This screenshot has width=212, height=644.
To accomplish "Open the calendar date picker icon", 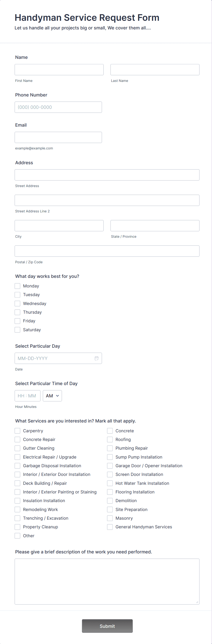I will 97,358.
